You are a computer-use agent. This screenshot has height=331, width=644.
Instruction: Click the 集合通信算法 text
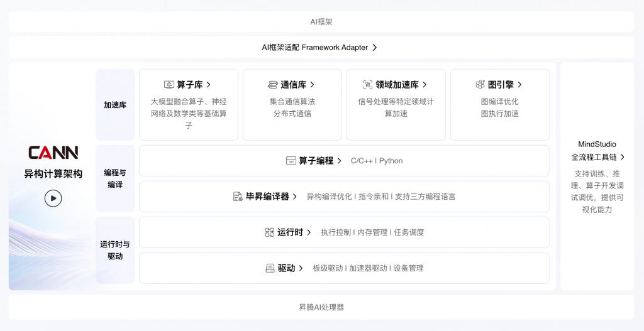tap(292, 102)
